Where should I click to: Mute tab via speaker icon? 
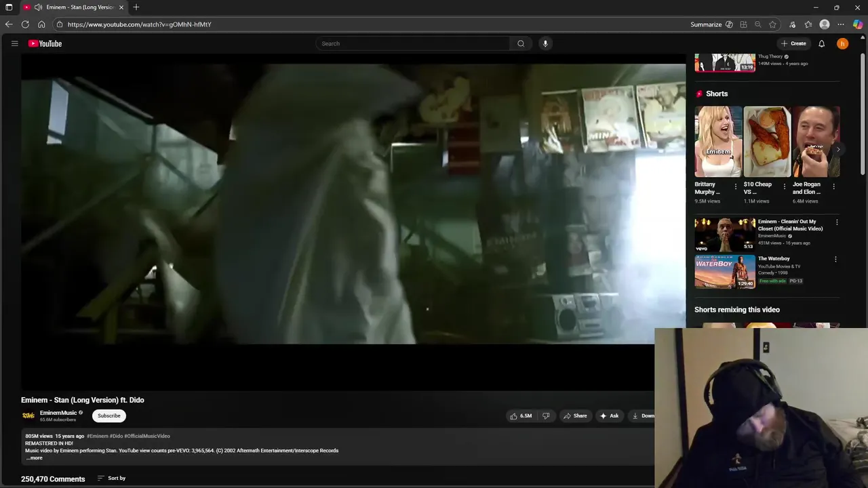click(x=38, y=7)
